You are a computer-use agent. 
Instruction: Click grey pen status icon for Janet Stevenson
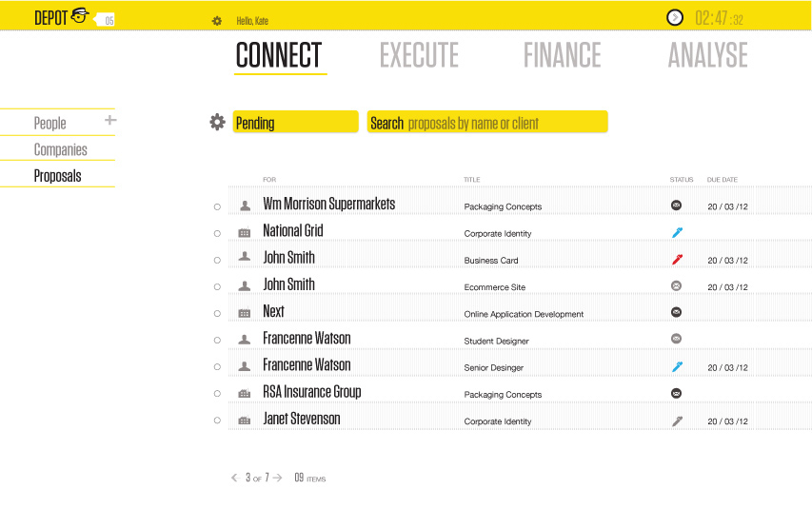[x=677, y=421]
